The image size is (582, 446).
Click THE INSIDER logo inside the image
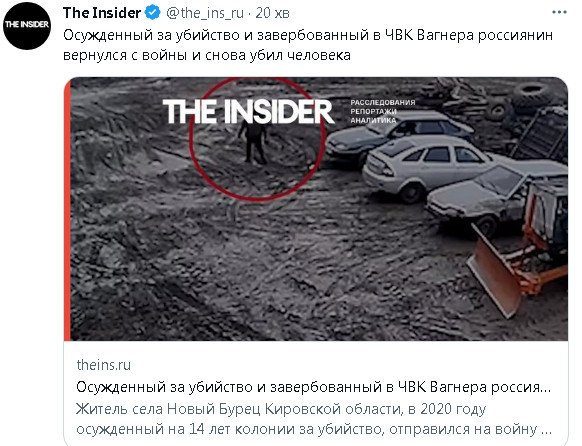click(x=248, y=111)
